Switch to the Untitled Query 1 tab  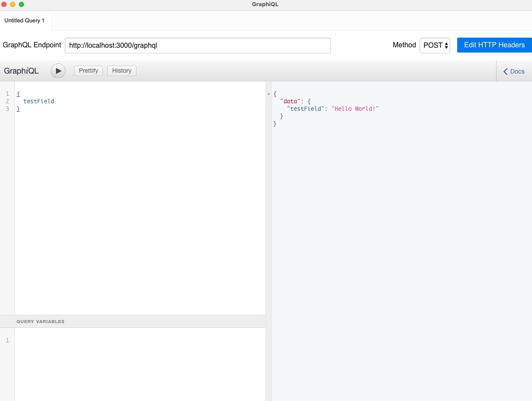24,20
